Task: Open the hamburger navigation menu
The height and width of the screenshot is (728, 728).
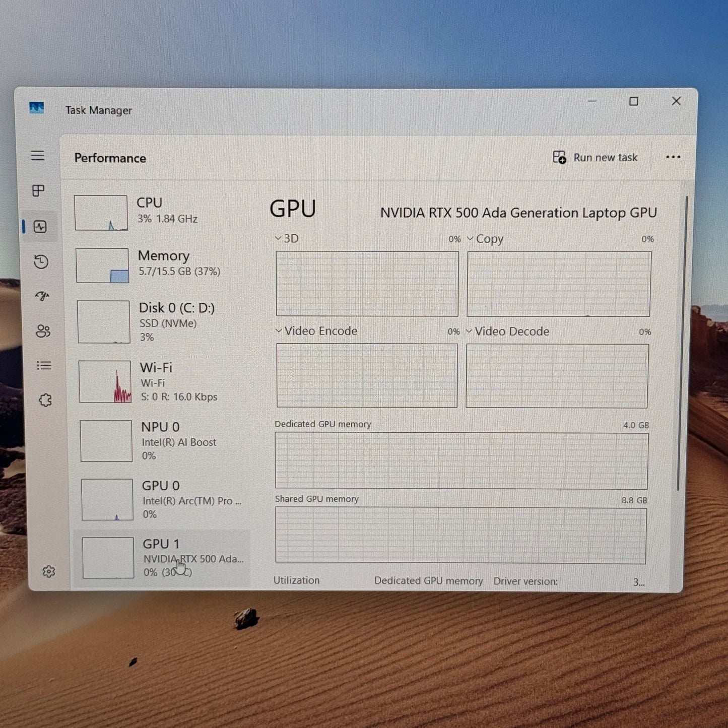Action: click(38, 156)
